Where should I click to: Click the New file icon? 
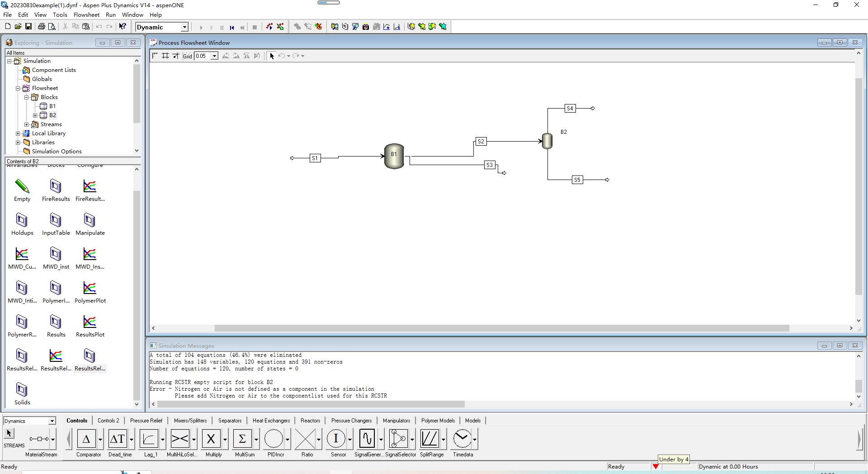[x=8, y=27]
